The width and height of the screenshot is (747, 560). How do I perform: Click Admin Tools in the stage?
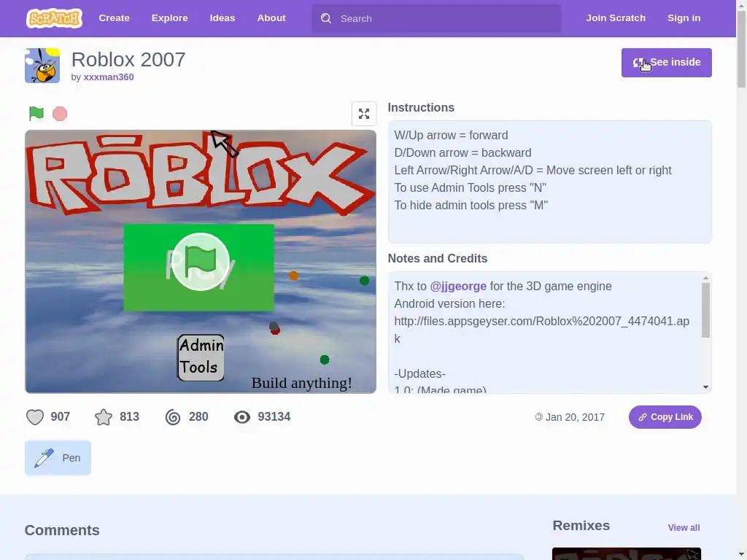click(x=201, y=357)
